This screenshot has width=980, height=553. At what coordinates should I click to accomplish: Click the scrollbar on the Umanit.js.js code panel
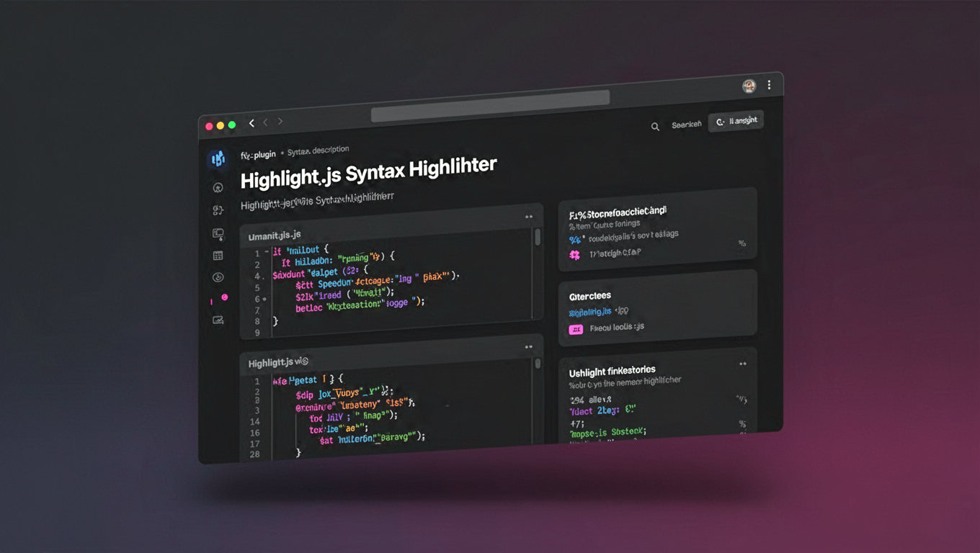(x=538, y=238)
